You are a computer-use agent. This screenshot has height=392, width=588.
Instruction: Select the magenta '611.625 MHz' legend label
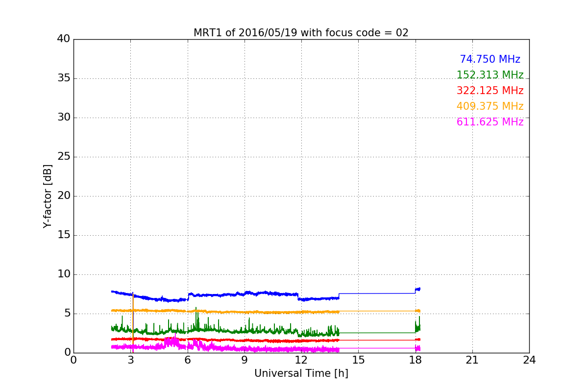[x=490, y=122]
